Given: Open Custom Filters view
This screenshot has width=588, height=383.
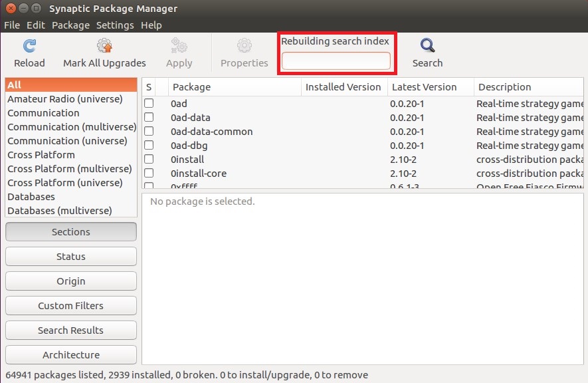Looking at the screenshot, I should point(71,306).
